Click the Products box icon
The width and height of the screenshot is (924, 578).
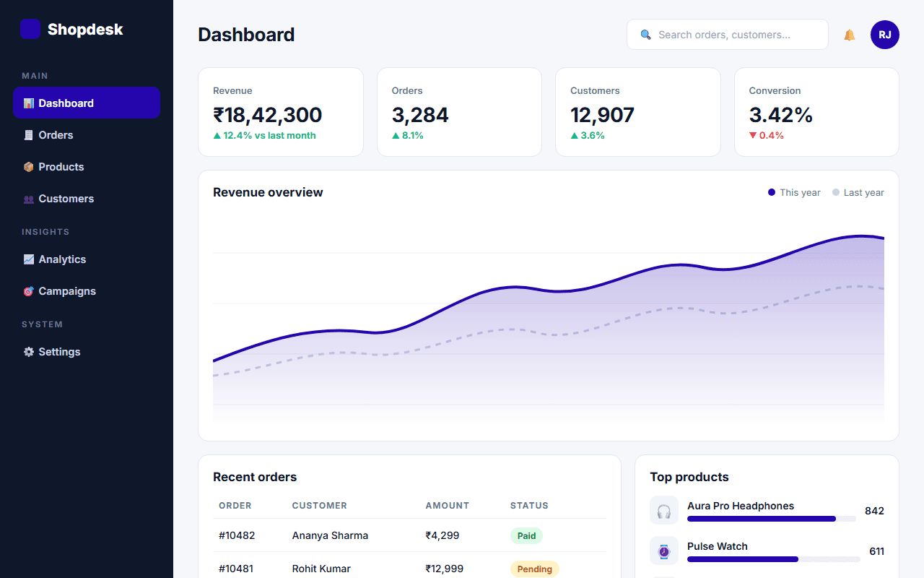(x=29, y=167)
